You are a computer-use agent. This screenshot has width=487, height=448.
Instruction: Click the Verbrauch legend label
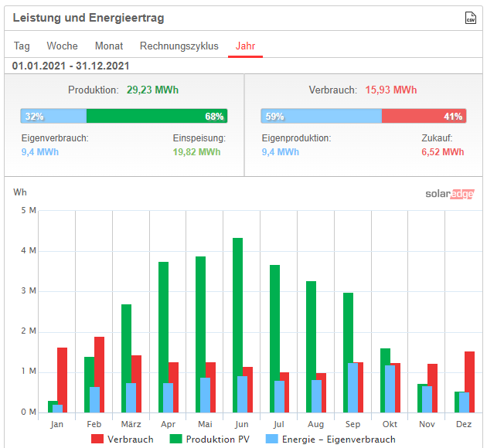tap(131, 440)
